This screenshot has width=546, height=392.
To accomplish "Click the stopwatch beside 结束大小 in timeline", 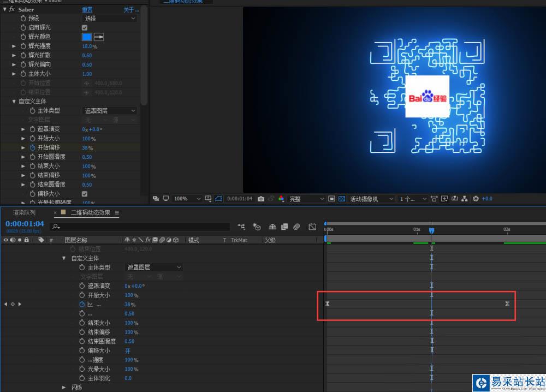I will point(82,323).
